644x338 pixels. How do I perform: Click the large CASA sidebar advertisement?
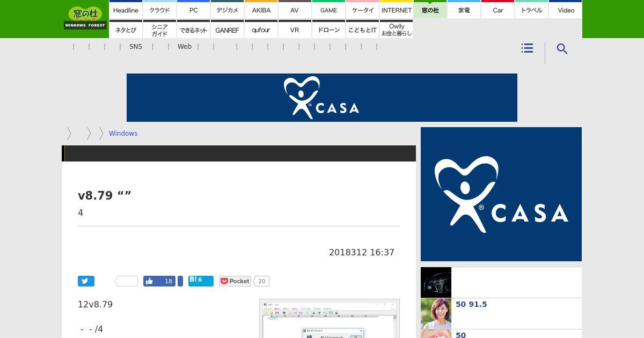[x=501, y=194]
